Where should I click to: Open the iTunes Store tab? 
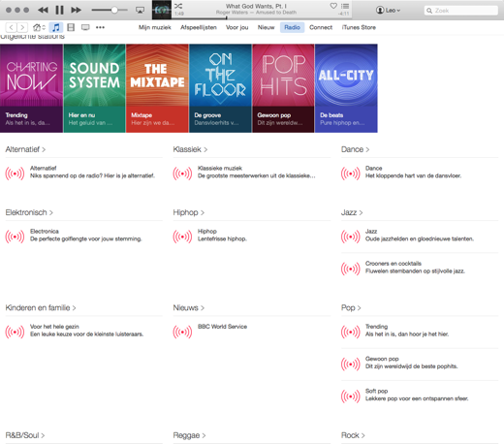pyautogui.click(x=359, y=27)
